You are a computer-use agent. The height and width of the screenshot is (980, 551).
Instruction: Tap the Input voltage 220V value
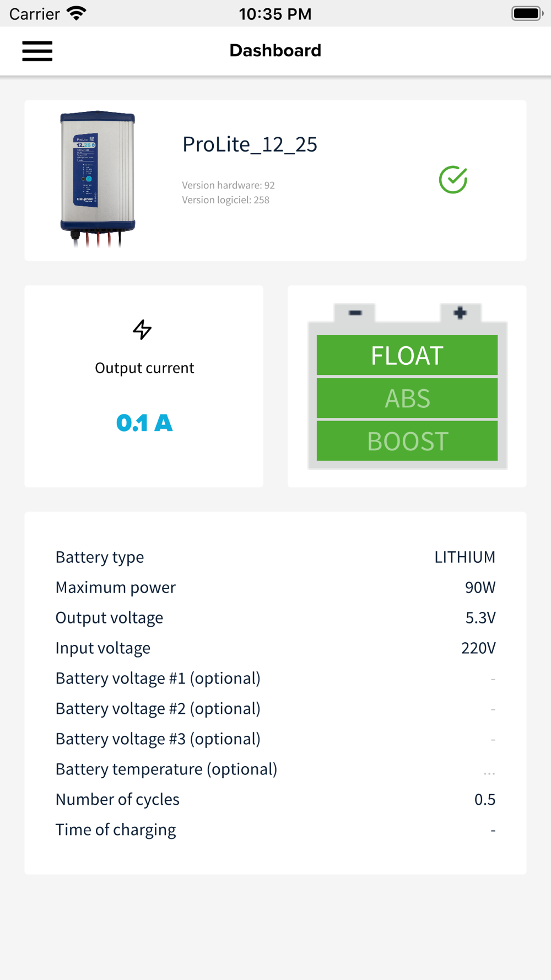478,648
